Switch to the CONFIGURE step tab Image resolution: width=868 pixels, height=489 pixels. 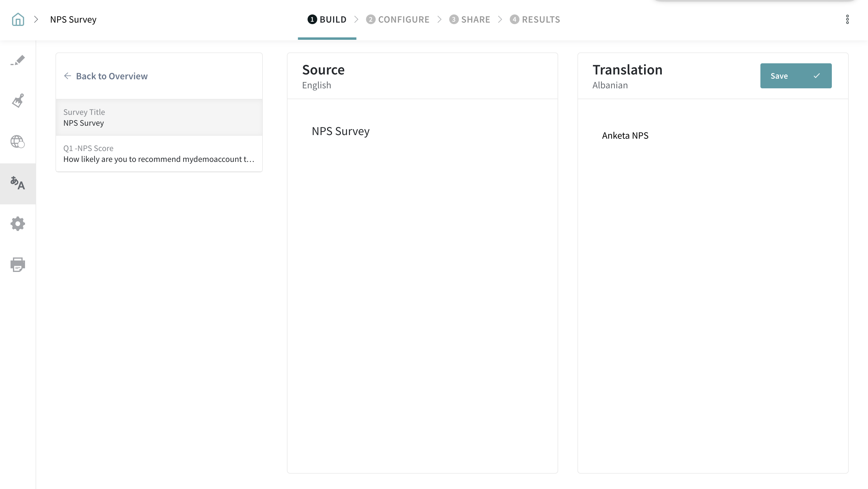click(x=398, y=20)
